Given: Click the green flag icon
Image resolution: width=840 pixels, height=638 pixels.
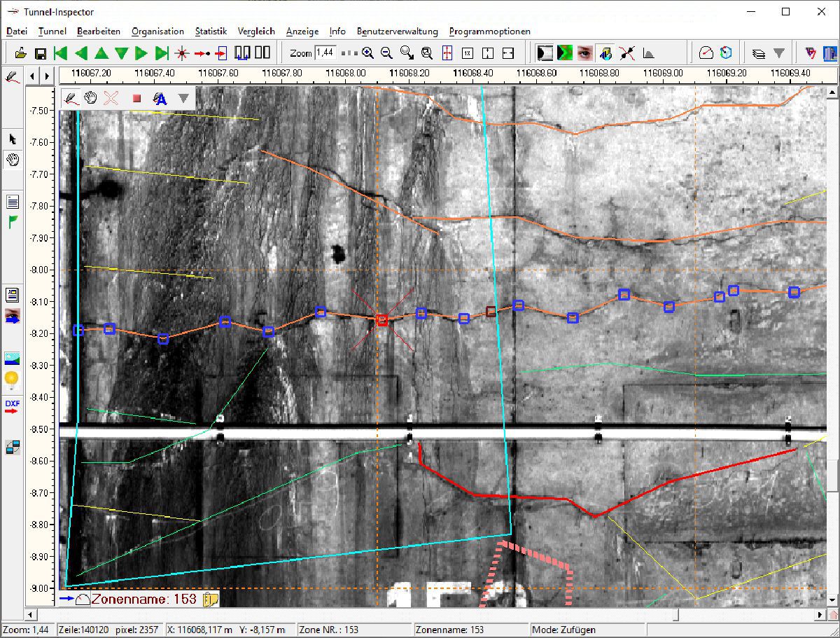Looking at the screenshot, I should (x=13, y=222).
